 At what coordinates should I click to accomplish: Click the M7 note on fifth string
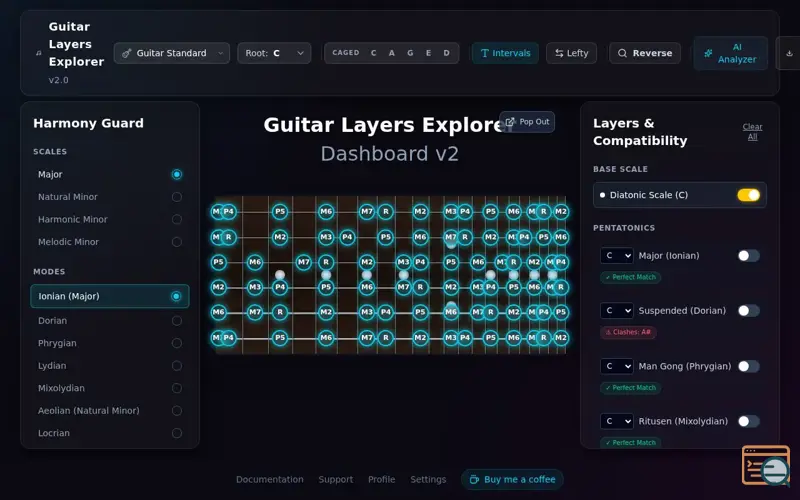point(255,312)
